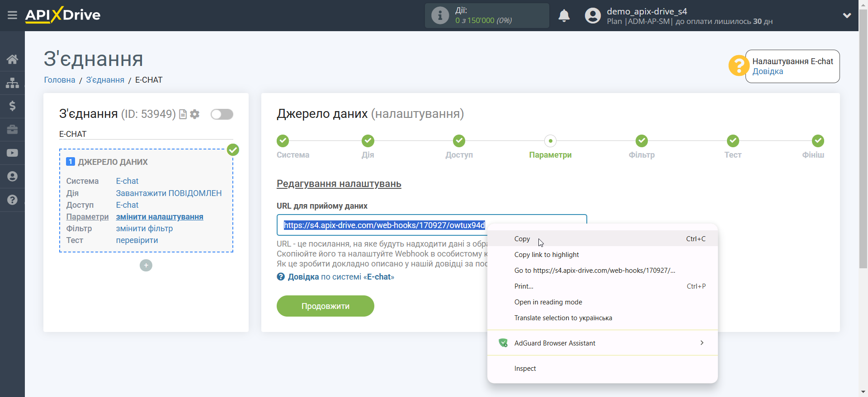Go to Тест step

[733, 141]
